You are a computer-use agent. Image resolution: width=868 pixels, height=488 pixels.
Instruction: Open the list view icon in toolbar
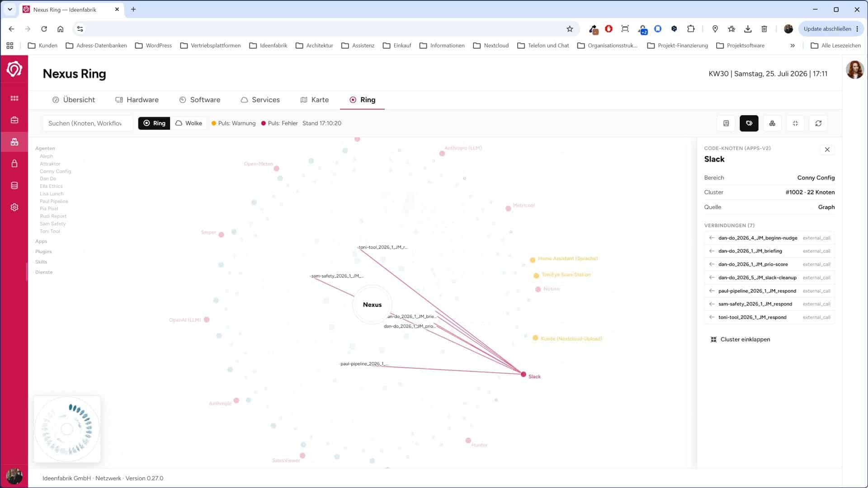(726, 123)
